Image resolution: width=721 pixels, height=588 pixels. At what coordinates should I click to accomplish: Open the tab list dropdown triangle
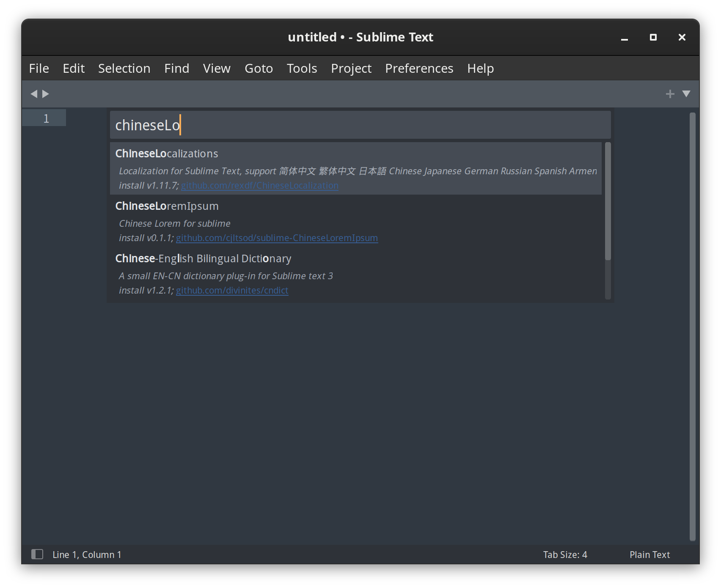click(x=686, y=93)
